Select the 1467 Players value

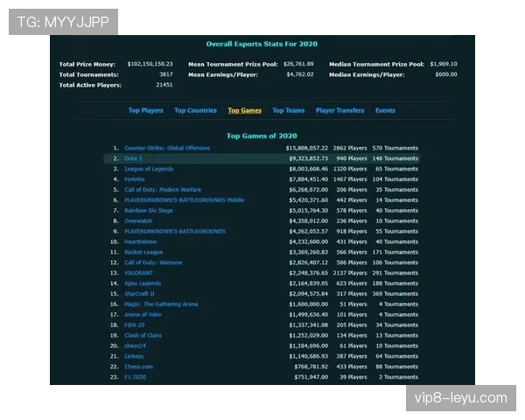[x=350, y=179]
